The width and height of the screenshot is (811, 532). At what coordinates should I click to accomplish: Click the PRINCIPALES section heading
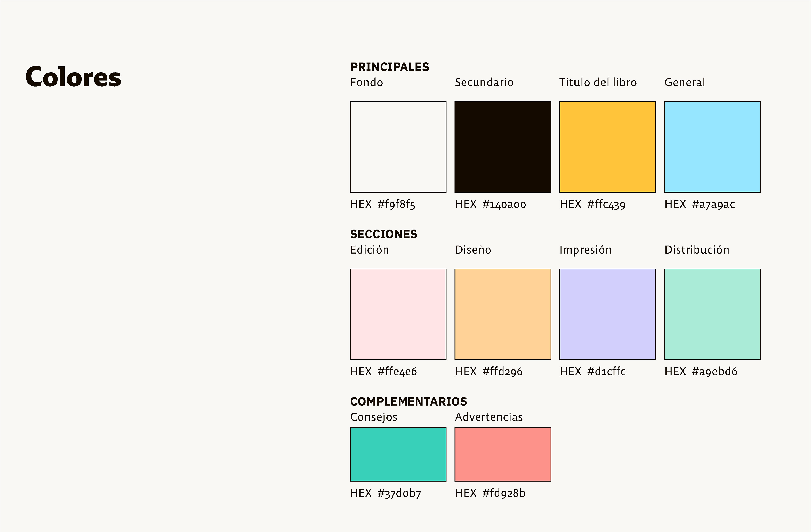point(389,67)
